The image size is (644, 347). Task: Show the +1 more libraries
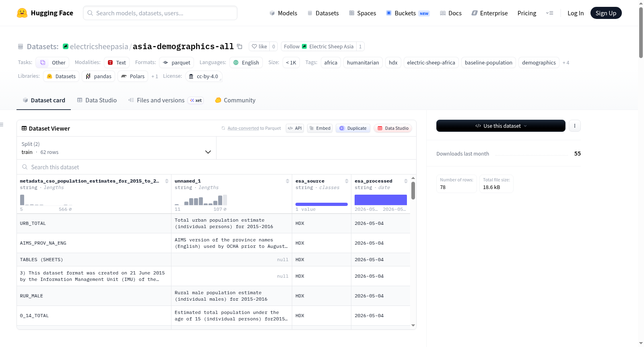pos(155,76)
